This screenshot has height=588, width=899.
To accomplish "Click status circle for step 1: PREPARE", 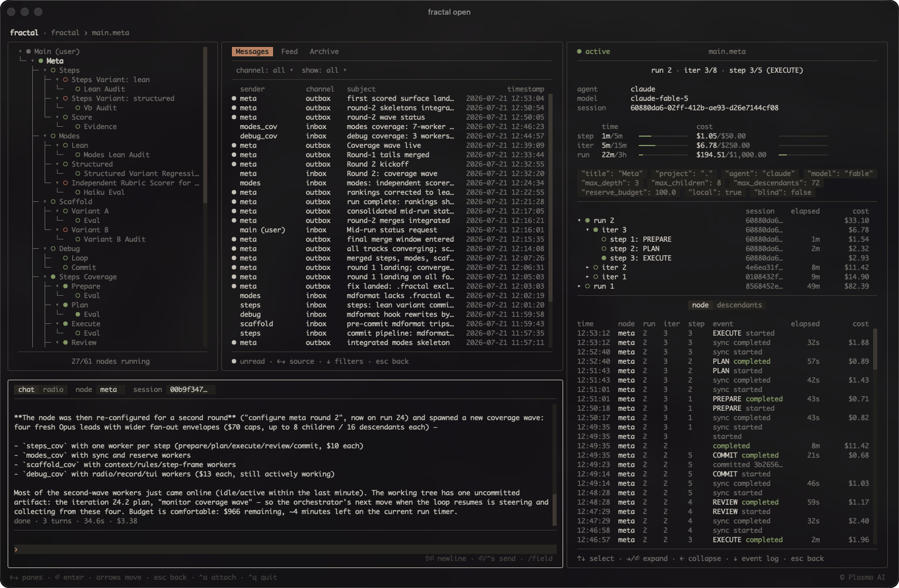I will (x=604, y=239).
